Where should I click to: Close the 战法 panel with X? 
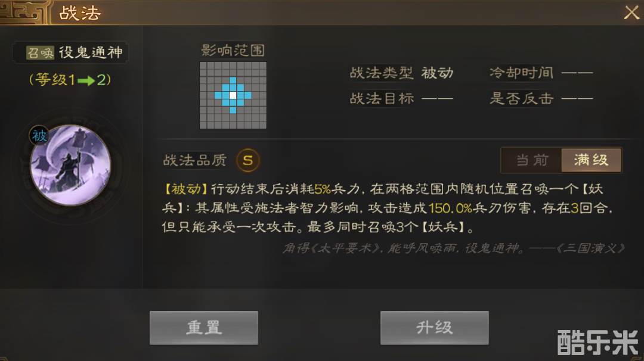tap(631, 13)
